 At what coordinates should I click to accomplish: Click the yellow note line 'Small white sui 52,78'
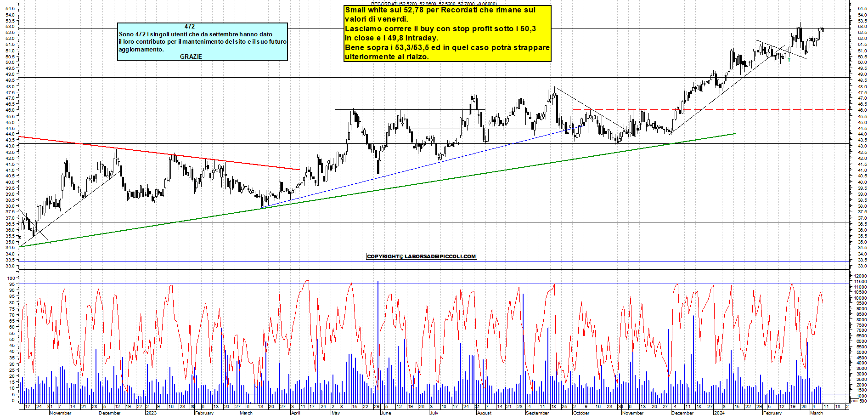coord(440,10)
